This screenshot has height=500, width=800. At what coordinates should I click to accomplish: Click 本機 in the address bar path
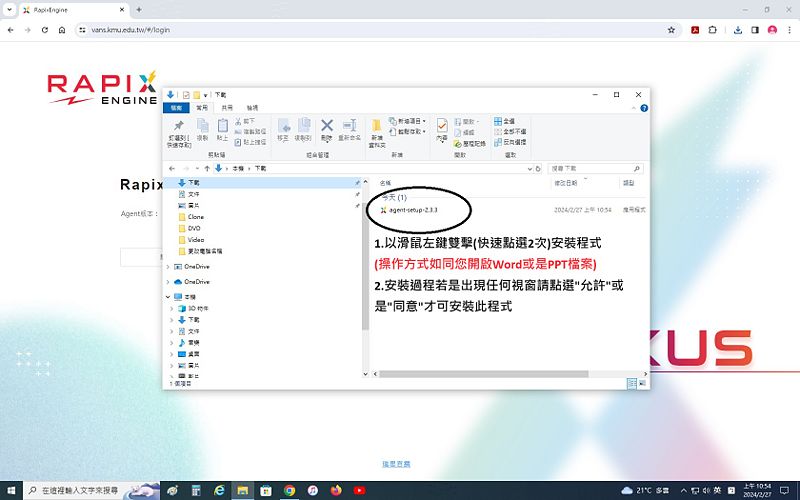pyautogui.click(x=238, y=168)
